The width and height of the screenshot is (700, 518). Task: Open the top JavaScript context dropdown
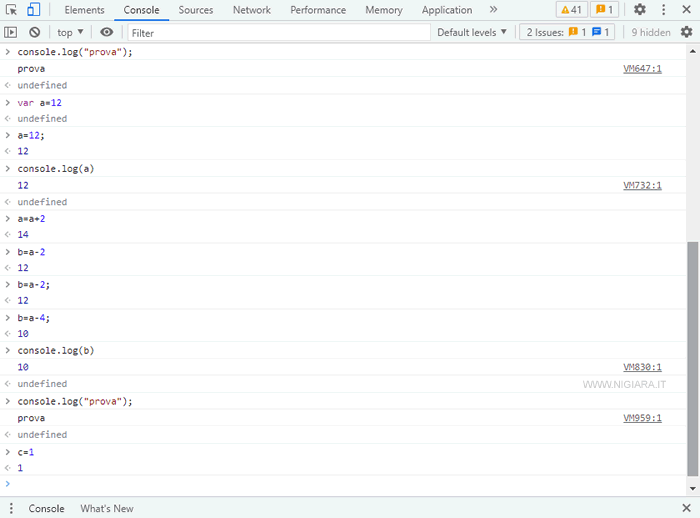[x=70, y=32]
